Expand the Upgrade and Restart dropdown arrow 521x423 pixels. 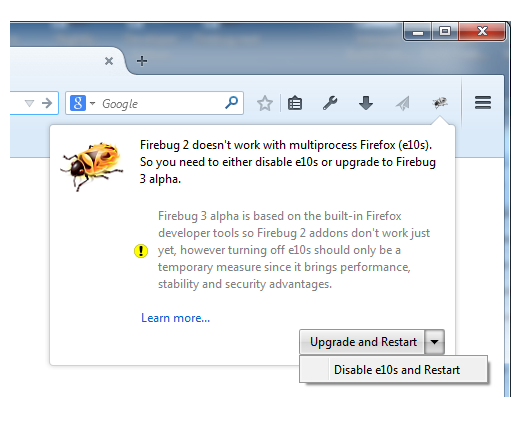click(434, 342)
